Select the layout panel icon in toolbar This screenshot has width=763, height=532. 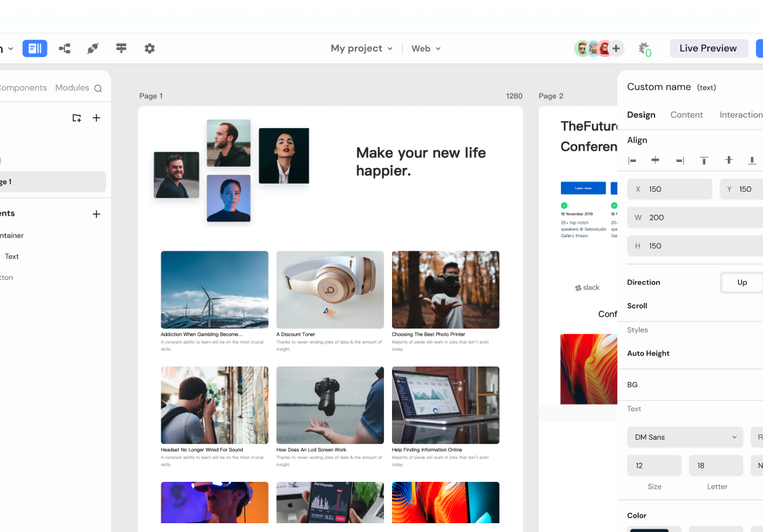[x=35, y=48]
